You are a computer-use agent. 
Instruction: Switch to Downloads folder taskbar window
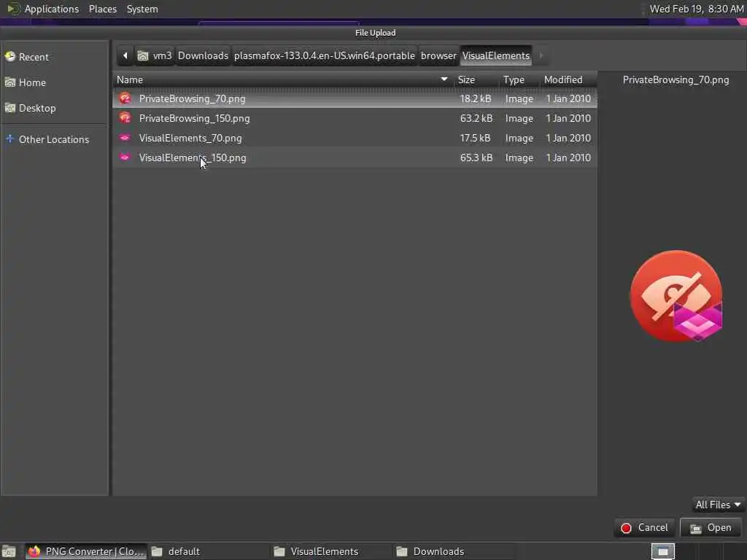pyautogui.click(x=454, y=551)
